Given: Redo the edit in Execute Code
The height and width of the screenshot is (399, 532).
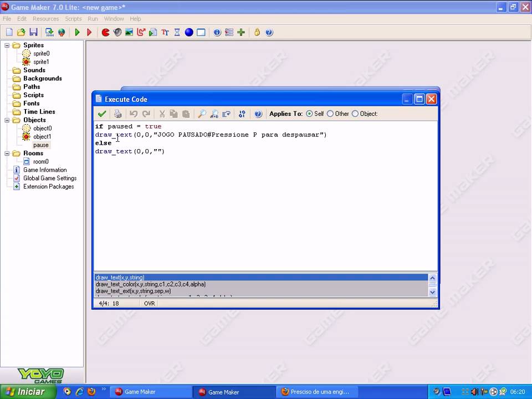Looking at the screenshot, I should (146, 114).
